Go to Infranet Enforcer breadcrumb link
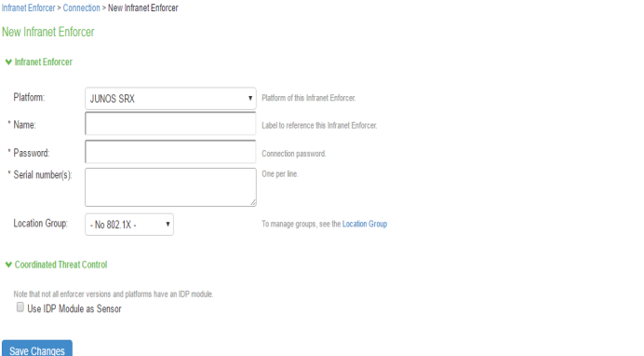The width and height of the screenshot is (644, 356). [x=28, y=7]
